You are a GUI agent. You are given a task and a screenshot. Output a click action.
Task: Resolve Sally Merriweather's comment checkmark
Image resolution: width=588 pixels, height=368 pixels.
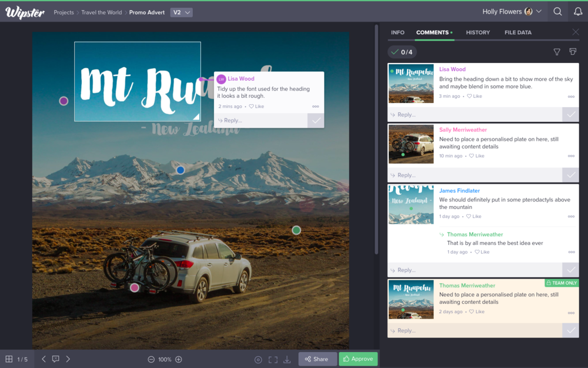[570, 175]
